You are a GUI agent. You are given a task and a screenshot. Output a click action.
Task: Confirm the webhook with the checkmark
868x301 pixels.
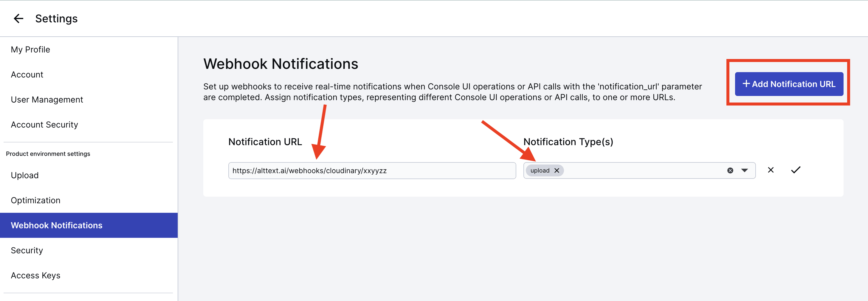click(796, 170)
